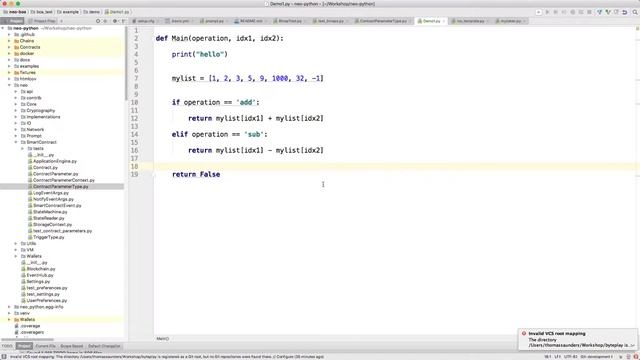Click the example breadcrumb
Viewport: 640px width, 360px height.
[68, 12]
